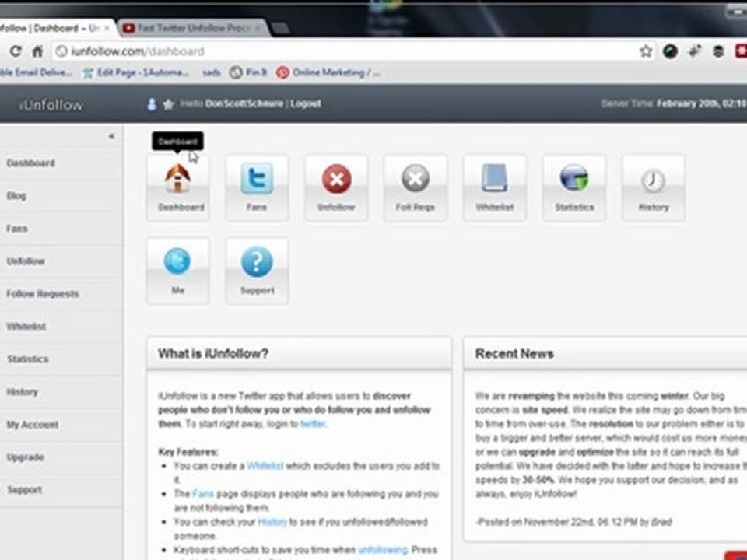Select Blog in the sidebar

coord(61,196)
